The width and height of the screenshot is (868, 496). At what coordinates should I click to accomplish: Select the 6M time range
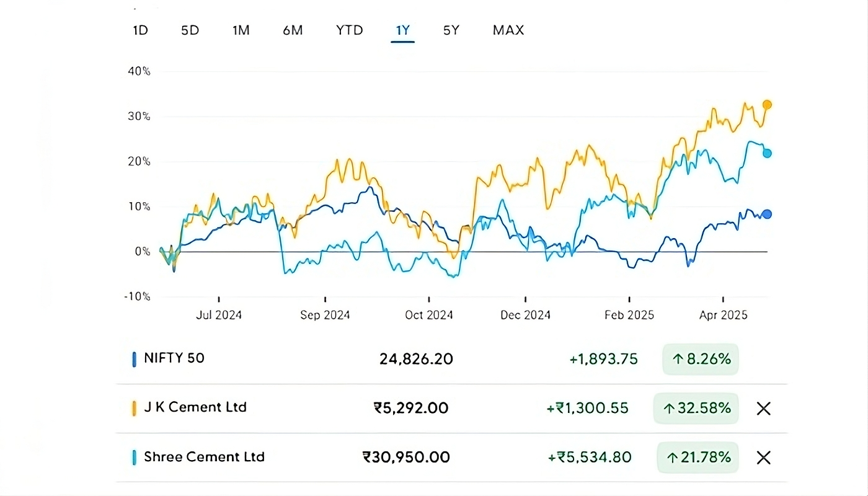tap(293, 30)
